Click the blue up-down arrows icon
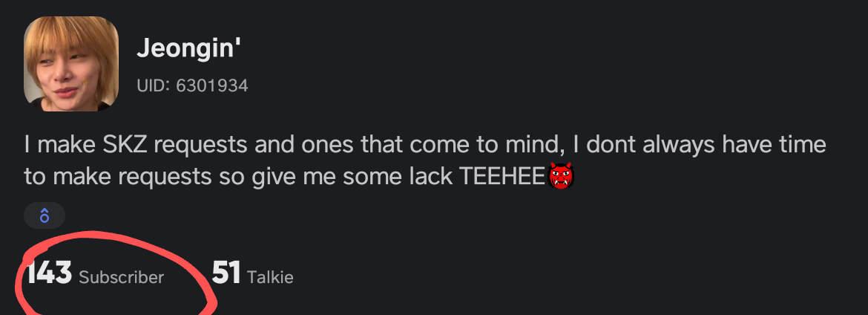The height and width of the screenshot is (315, 868). coord(45,216)
